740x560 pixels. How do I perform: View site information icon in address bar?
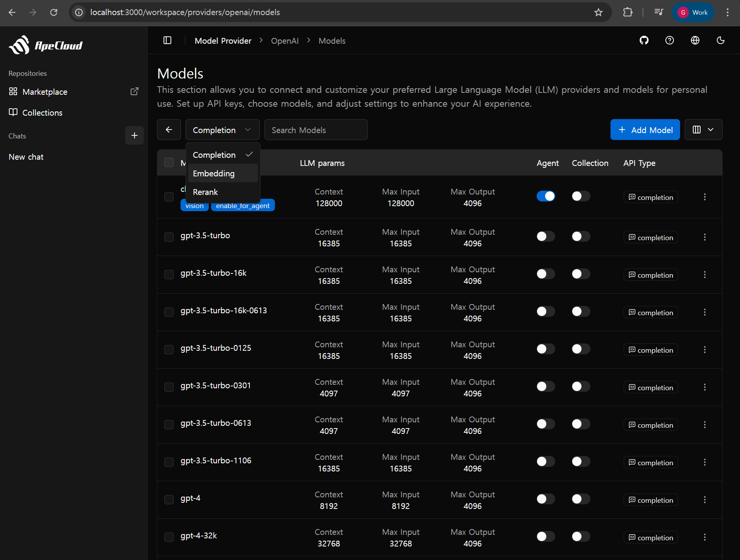[x=79, y=12]
